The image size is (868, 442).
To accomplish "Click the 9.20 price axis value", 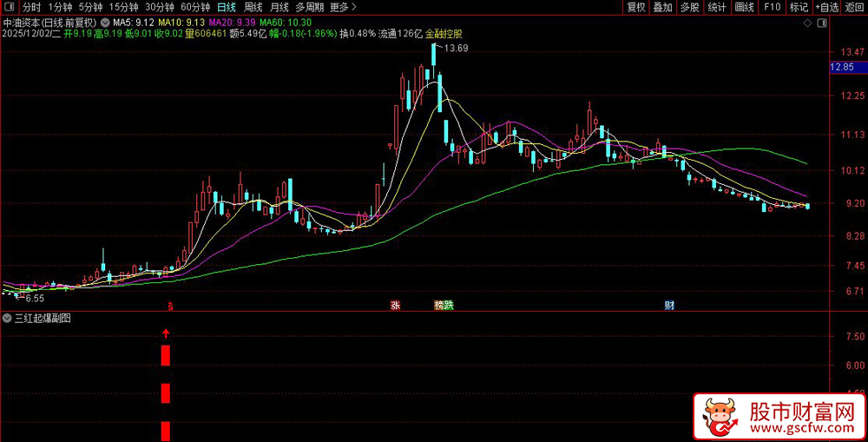I will pos(855,203).
